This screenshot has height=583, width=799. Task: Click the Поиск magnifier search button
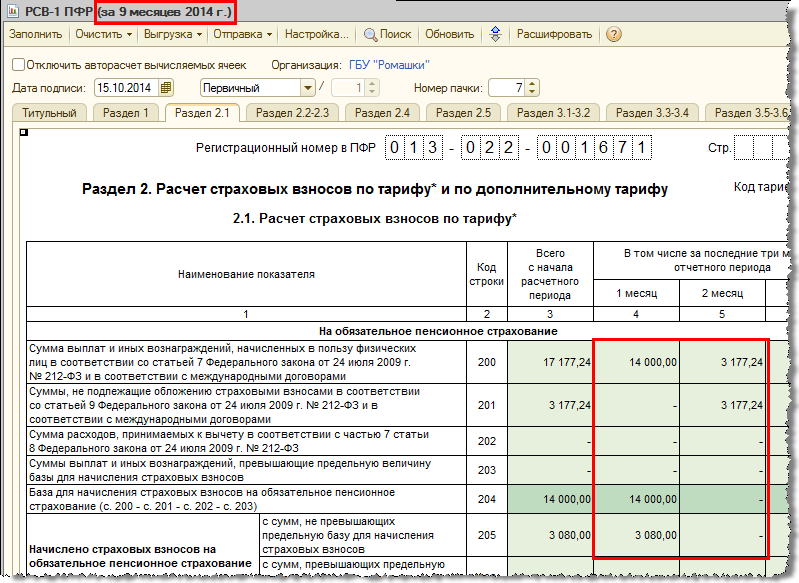[387, 34]
